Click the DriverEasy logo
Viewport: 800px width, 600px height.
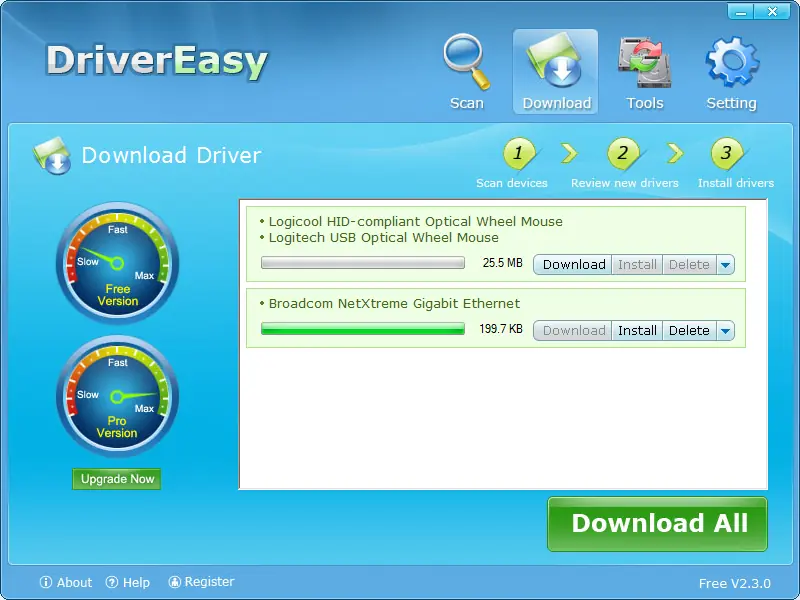pos(157,62)
